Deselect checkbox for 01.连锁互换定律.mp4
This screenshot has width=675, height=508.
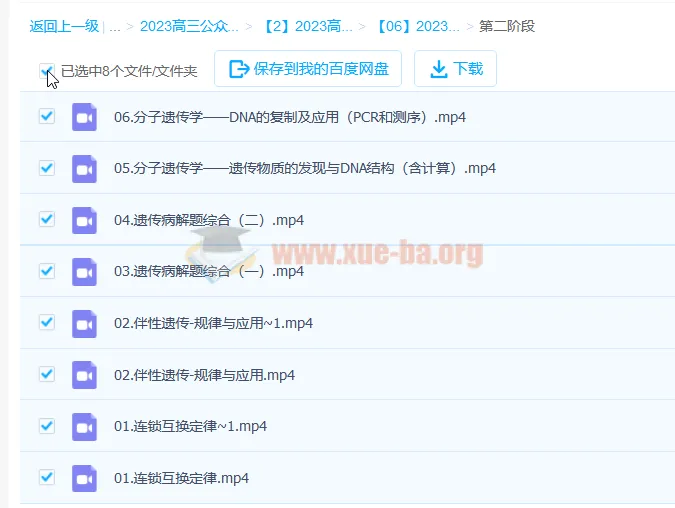point(46,477)
